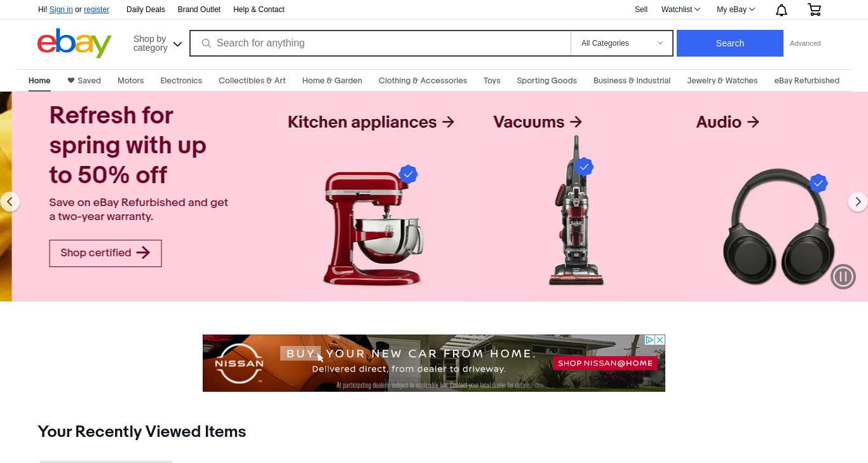Open the notifications bell icon
This screenshot has width=868, height=463.
pyautogui.click(x=782, y=10)
